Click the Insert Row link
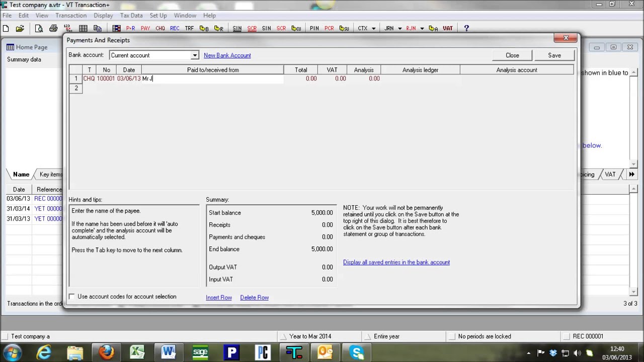The height and width of the screenshot is (362, 644). [219, 298]
